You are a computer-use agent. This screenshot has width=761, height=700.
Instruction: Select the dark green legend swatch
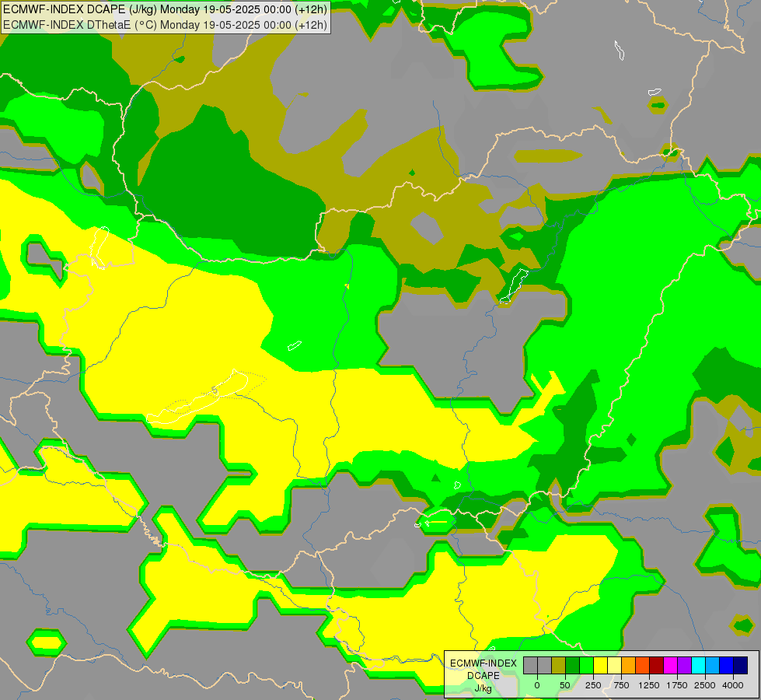572,665
